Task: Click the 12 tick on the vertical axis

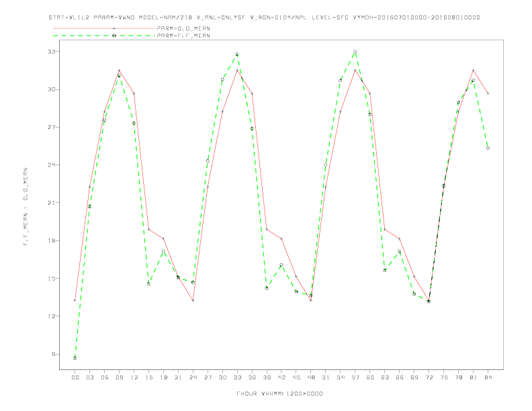Action: 52,316
